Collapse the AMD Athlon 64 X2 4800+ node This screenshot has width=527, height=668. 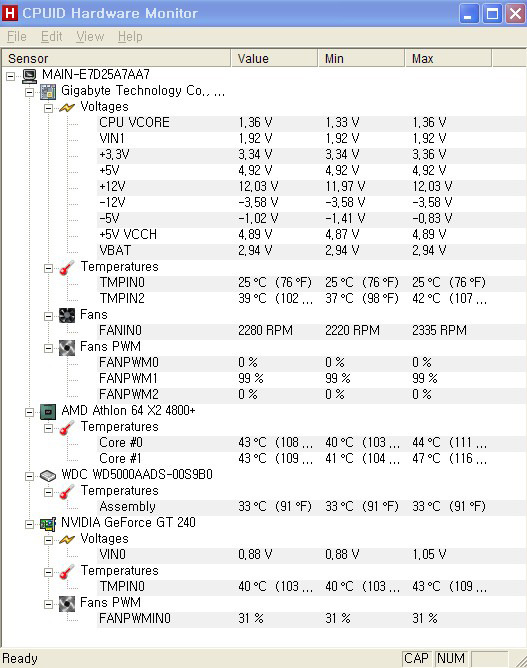29,412
